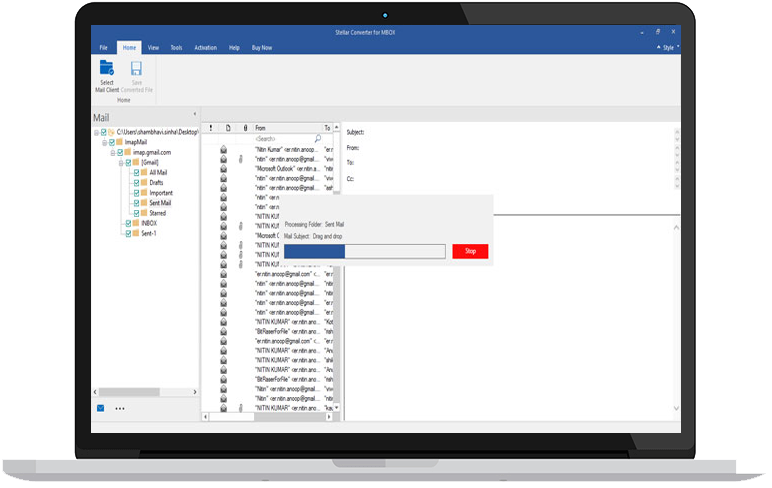The width and height of the screenshot is (772, 488).
Task: Click the importance exclamation column header icon
Action: click(x=211, y=128)
